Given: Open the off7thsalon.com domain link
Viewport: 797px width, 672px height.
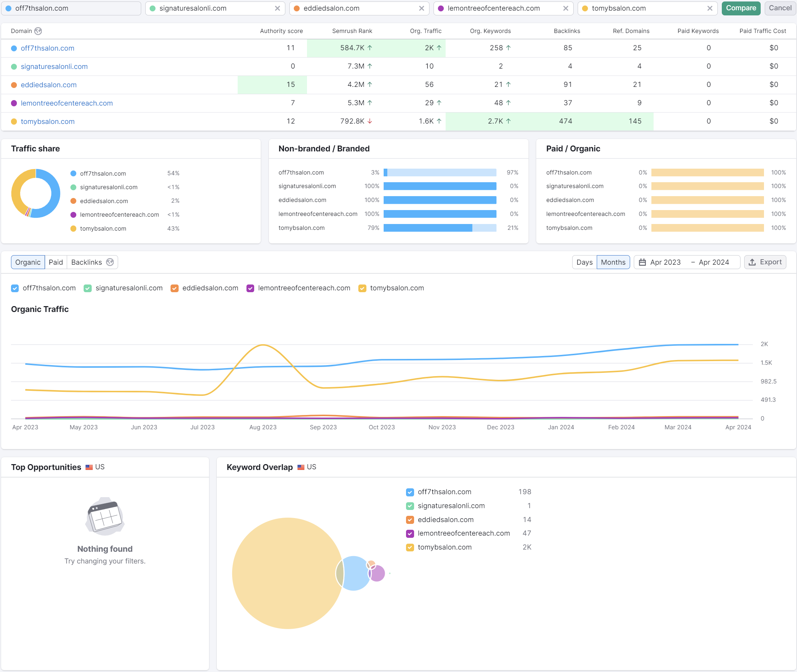Looking at the screenshot, I should (48, 48).
